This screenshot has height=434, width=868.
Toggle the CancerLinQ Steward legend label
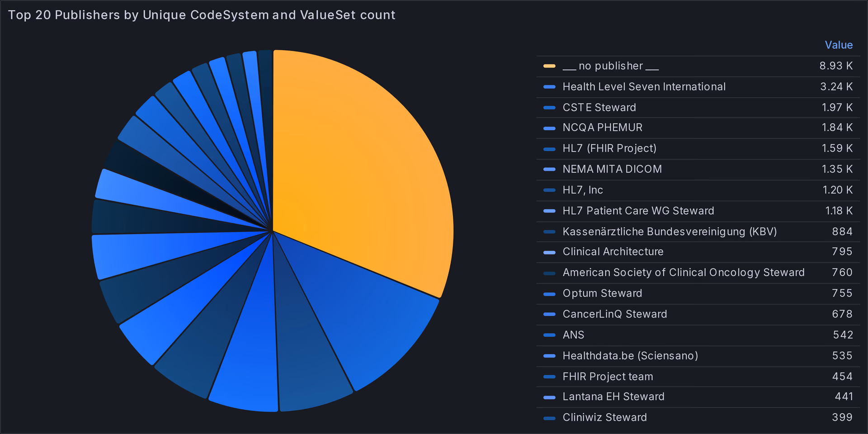click(614, 314)
